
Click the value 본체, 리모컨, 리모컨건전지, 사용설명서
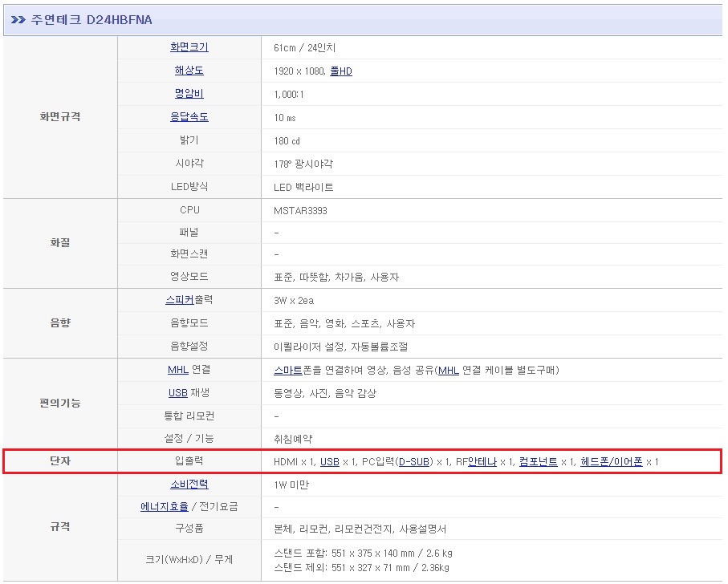360,529
